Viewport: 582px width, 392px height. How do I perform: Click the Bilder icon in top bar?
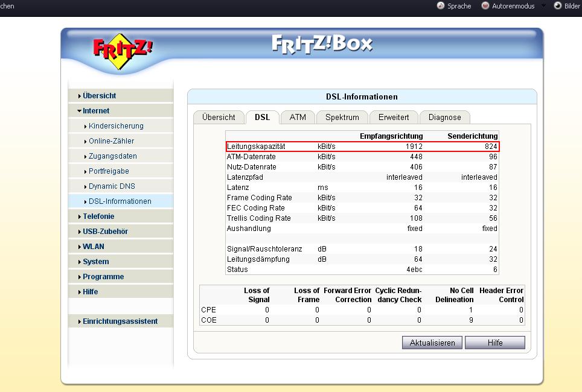click(557, 5)
